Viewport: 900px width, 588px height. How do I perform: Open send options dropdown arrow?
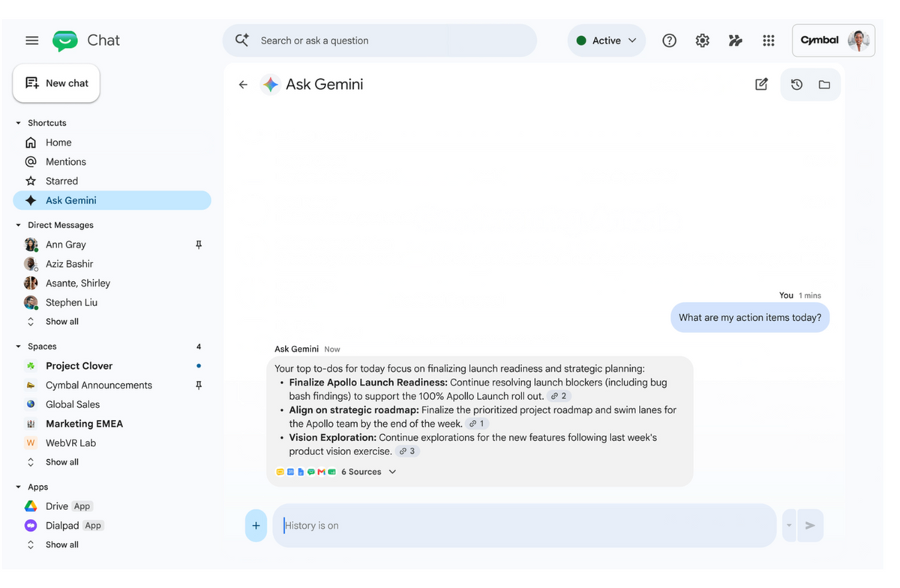(789, 526)
